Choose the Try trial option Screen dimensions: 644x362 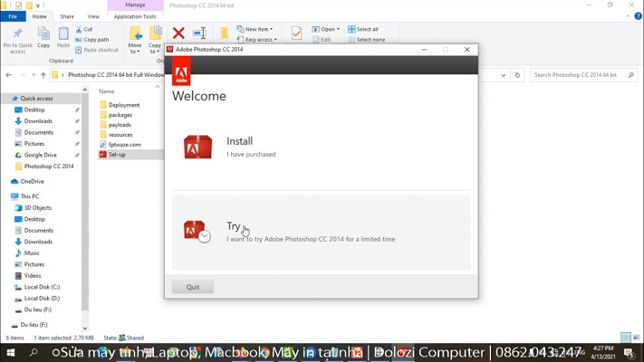coord(234,227)
